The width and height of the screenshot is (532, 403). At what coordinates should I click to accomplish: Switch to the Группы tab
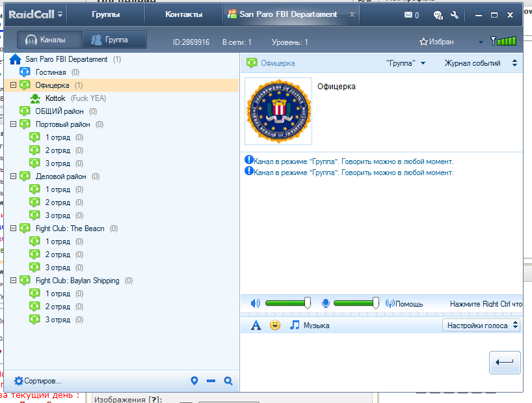105,14
